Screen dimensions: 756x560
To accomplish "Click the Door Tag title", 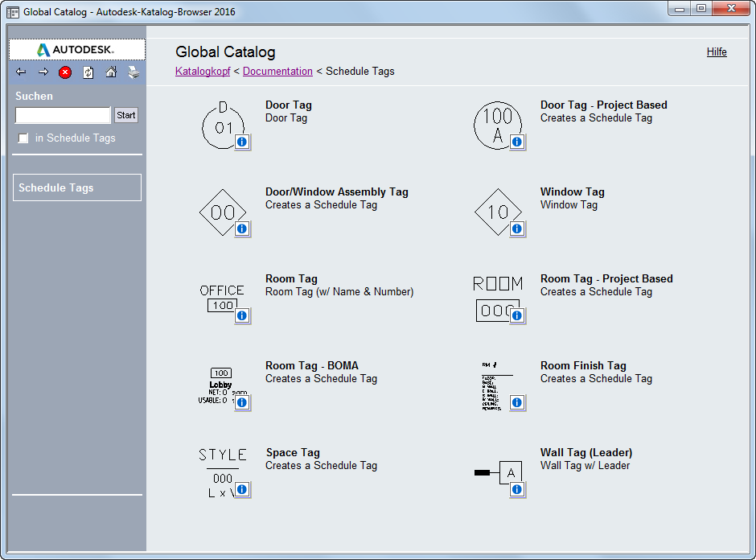I will tap(288, 105).
